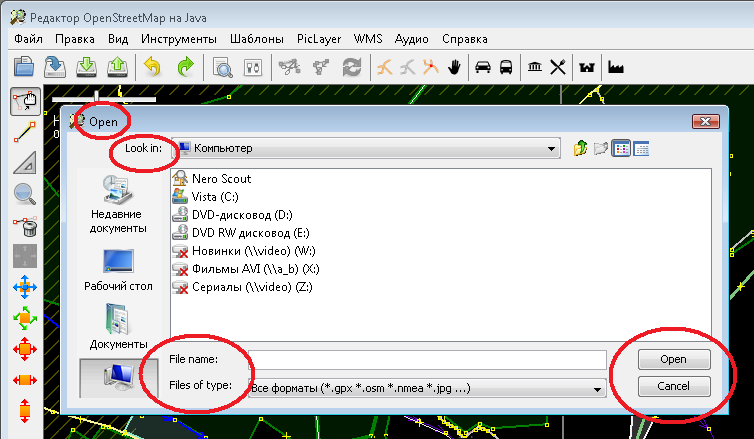Viewport: 754px width, 439px height.
Task: Expand the Look in folder dropdown
Action: [550, 148]
